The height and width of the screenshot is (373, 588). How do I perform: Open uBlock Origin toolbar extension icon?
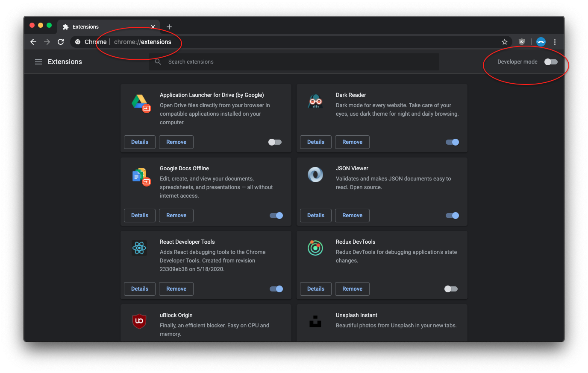pyautogui.click(x=522, y=42)
